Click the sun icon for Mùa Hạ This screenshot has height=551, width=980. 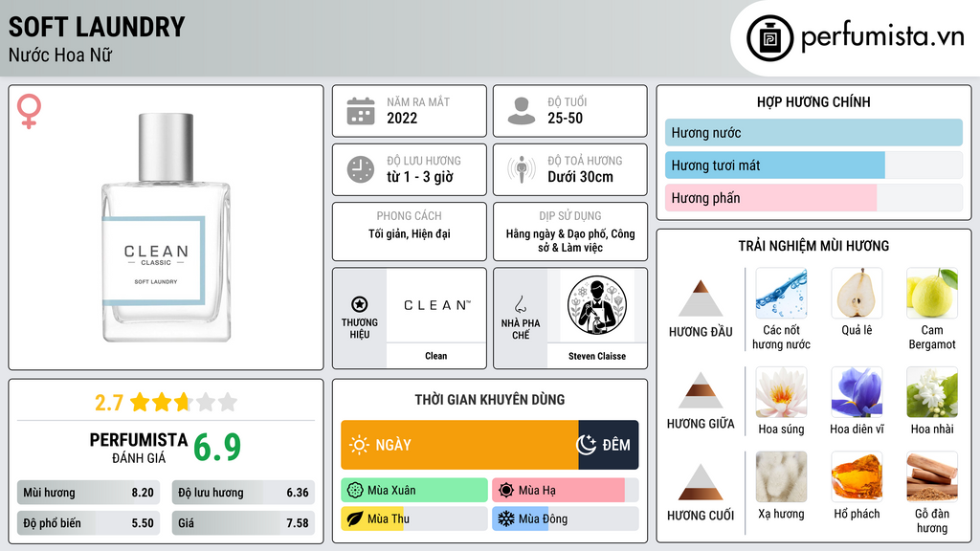(506, 490)
